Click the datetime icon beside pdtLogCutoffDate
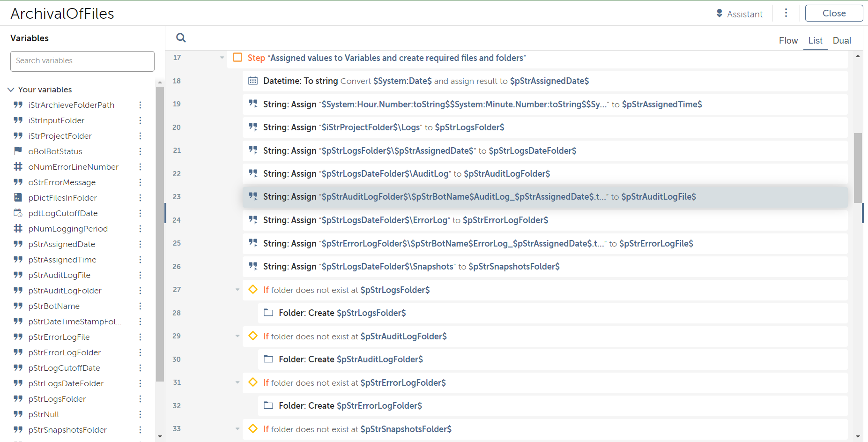Screen dimensions: 868x442 pyautogui.click(x=18, y=213)
